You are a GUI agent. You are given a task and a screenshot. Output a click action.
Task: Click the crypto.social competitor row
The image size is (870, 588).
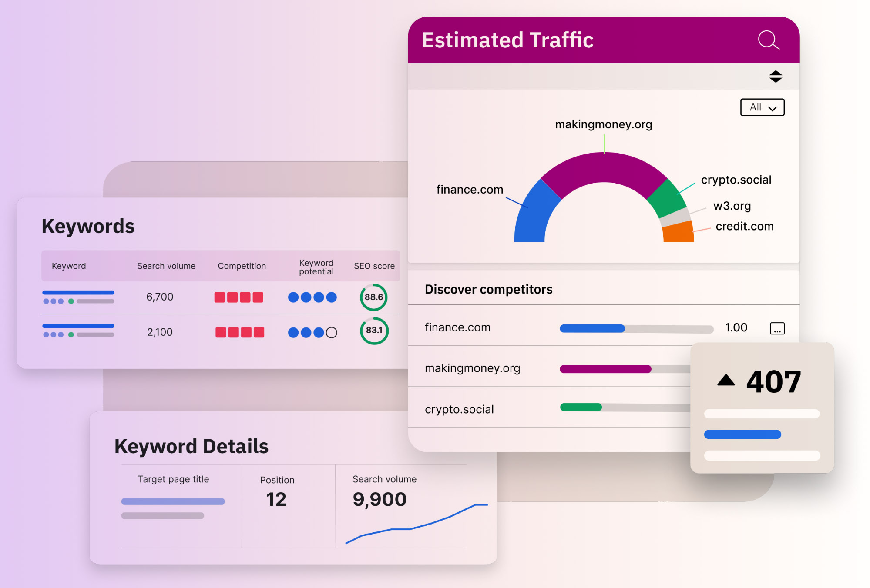point(459,409)
